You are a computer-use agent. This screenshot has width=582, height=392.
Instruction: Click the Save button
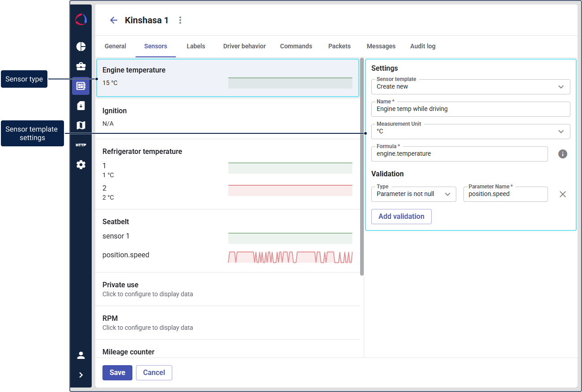tap(117, 373)
